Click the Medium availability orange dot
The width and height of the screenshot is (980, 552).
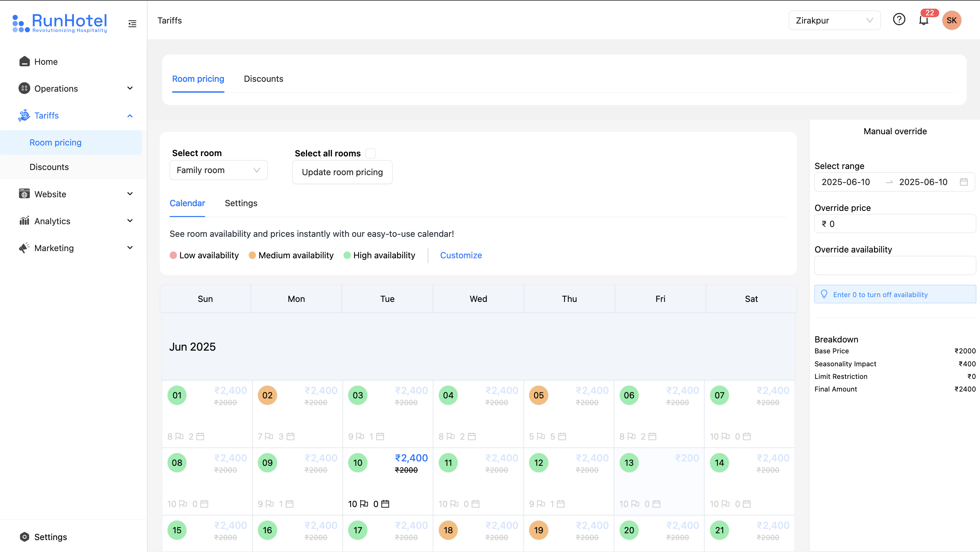click(252, 255)
